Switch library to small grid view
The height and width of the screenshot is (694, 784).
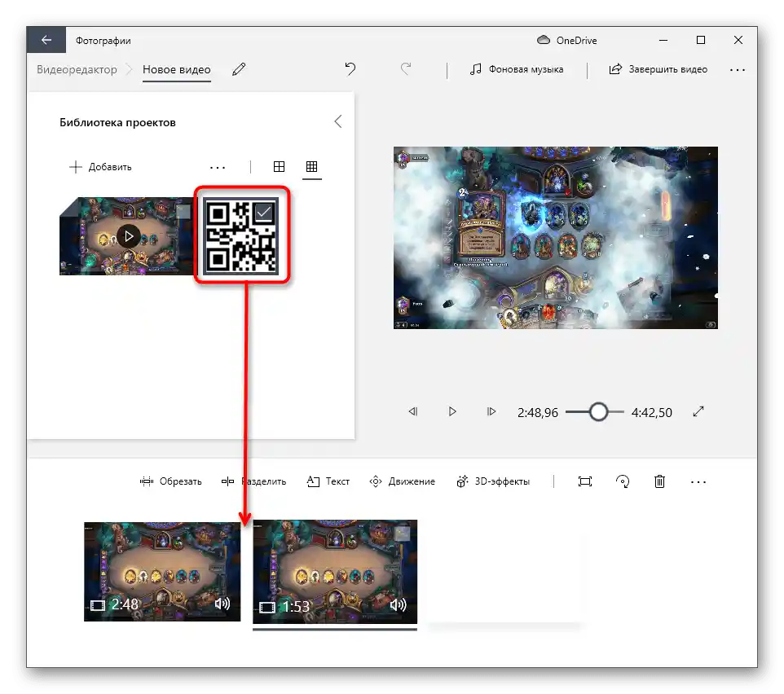[x=311, y=166]
